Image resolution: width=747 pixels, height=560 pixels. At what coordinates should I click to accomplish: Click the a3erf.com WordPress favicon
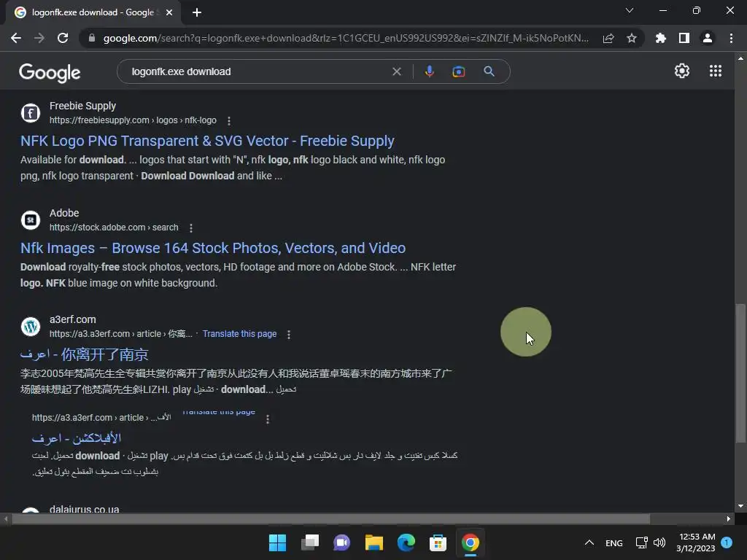point(31,327)
